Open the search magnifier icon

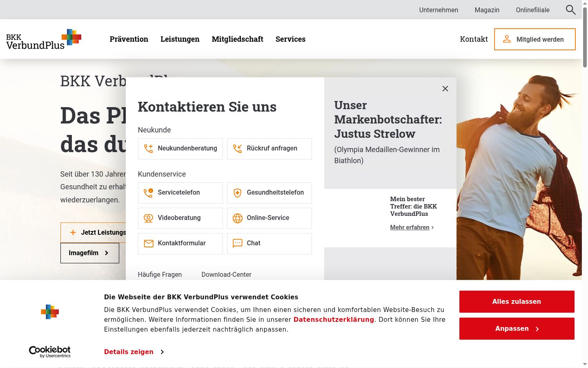(570, 10)
